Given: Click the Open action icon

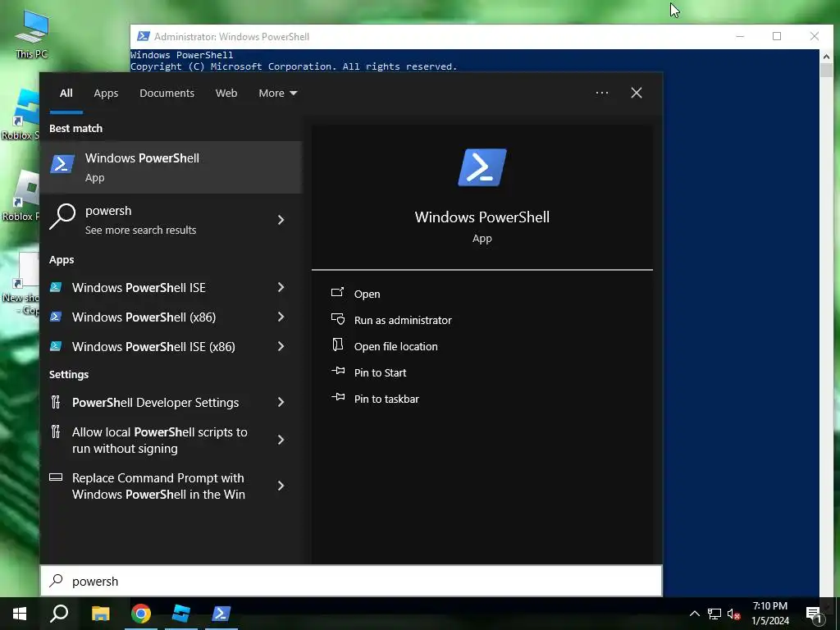Looking at the screenshot, I should click(337, 293).
